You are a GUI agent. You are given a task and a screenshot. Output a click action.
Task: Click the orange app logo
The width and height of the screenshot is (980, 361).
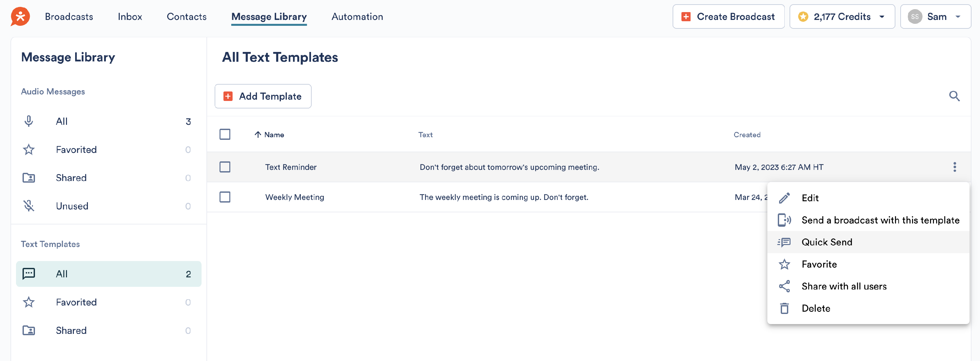point(20,17)
